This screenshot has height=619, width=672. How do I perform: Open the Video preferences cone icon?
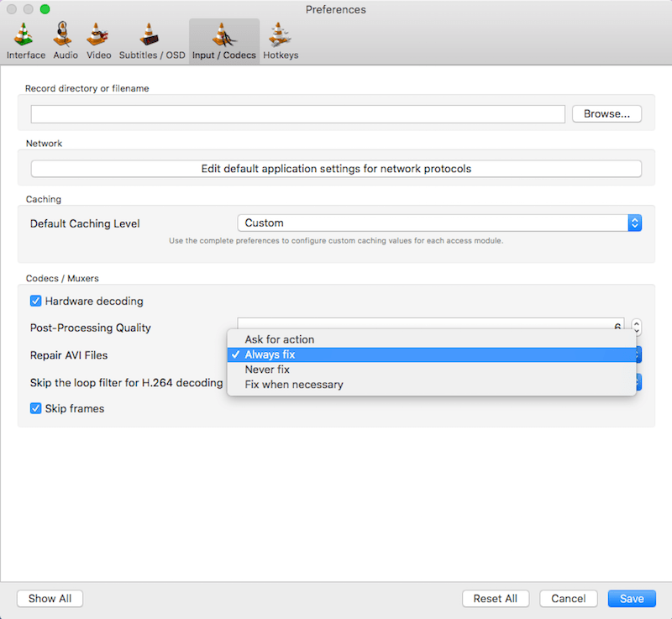click(x=97, y=34)
